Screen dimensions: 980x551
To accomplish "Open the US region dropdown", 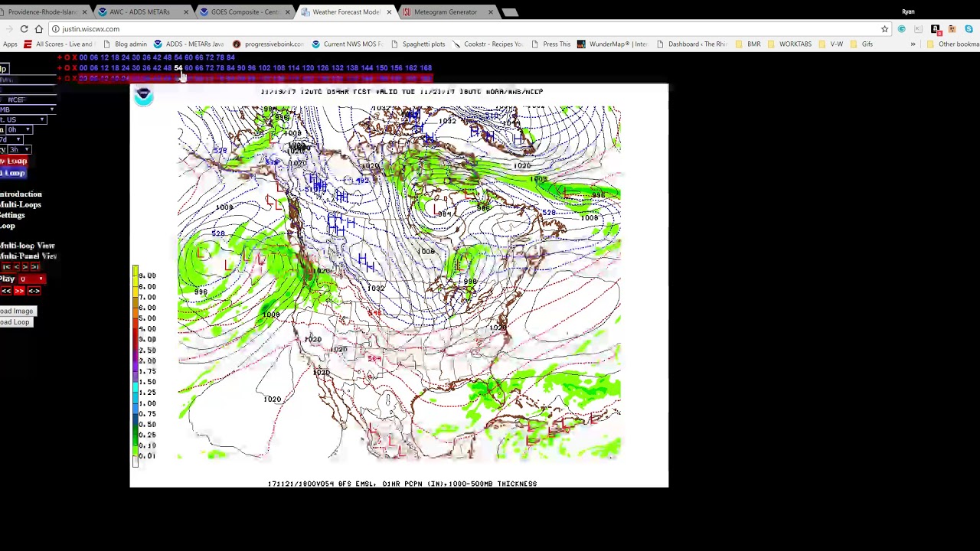I will pyautogui.click(x=23, y=119).
